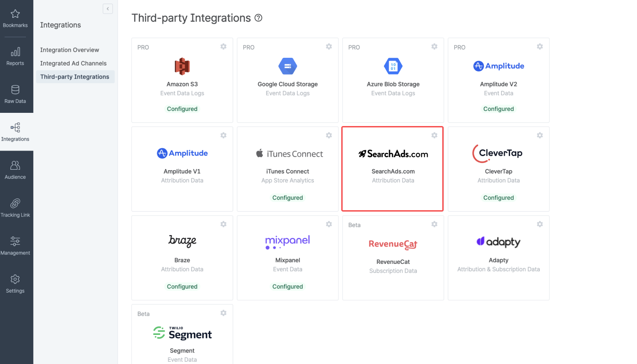Image resolution: width=637 pixels, height=364 pixels.
Task: Click Configured status on Amplitude V2 card
Action: (499, 109)
